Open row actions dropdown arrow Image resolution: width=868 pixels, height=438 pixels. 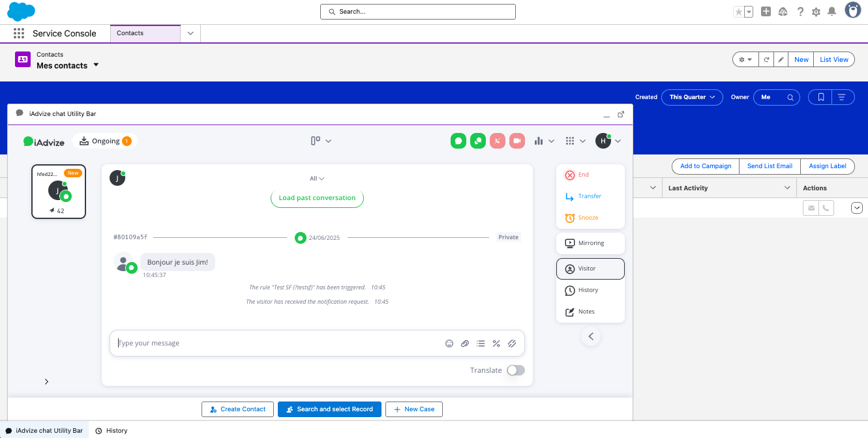pyautogui.click(x=857, y=208)
